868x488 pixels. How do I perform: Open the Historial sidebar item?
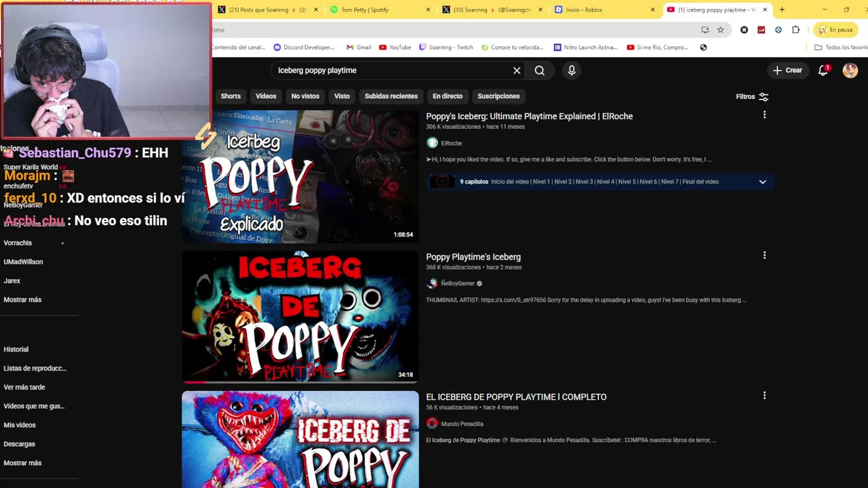point(16,350)
